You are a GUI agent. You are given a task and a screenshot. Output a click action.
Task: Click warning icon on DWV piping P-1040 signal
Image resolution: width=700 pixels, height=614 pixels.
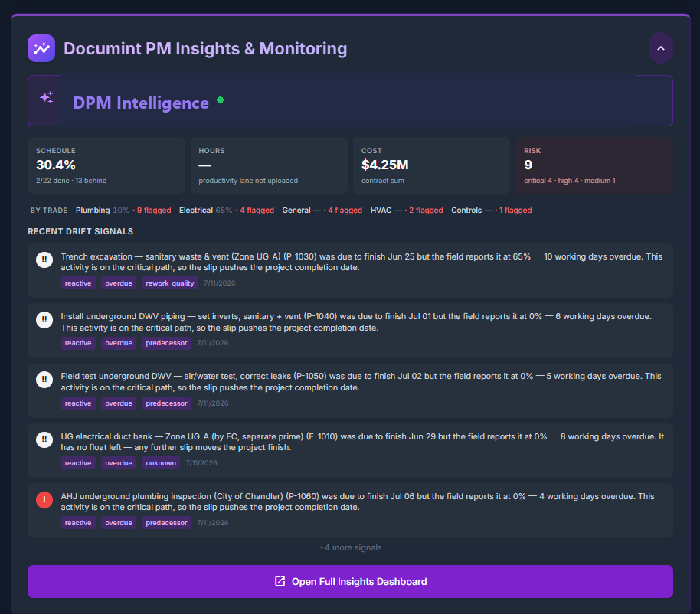pos(44,319)
